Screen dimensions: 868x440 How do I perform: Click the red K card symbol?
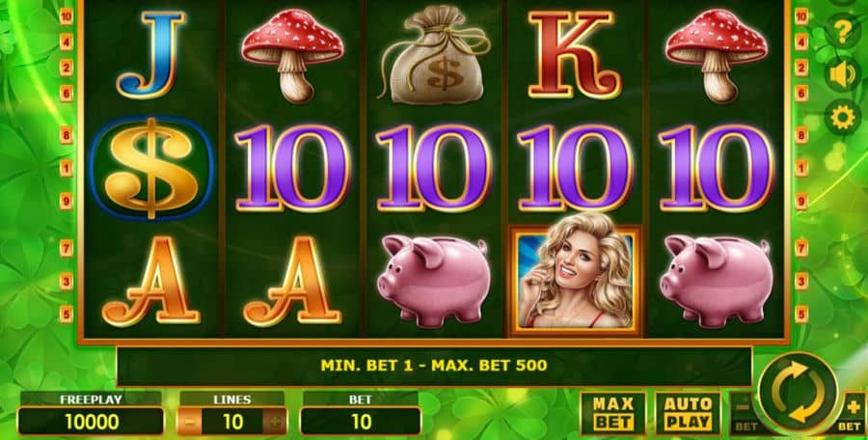point(575,54)
